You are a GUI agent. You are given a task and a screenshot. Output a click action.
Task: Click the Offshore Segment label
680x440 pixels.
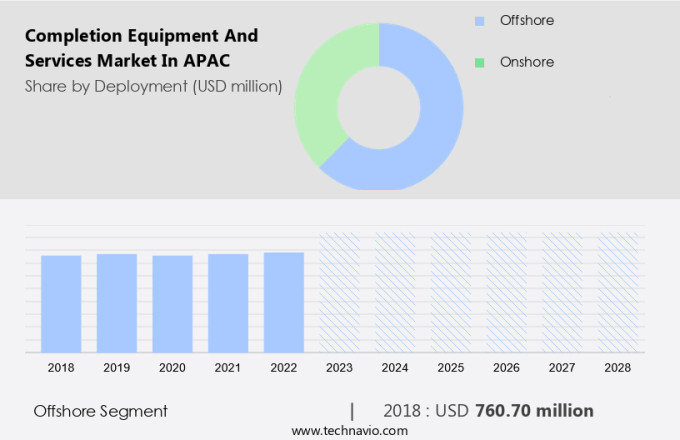100,411
